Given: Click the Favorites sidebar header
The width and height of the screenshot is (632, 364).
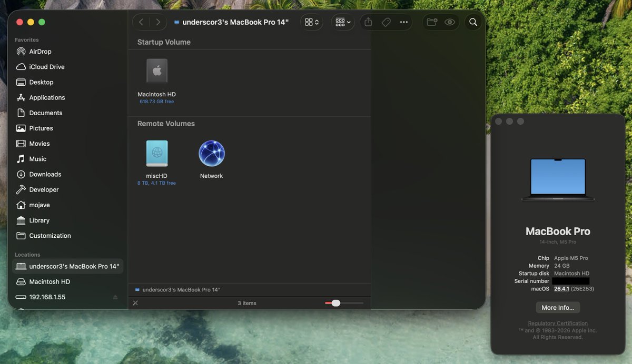Looking at the screenshot, I should pos(27,40).
